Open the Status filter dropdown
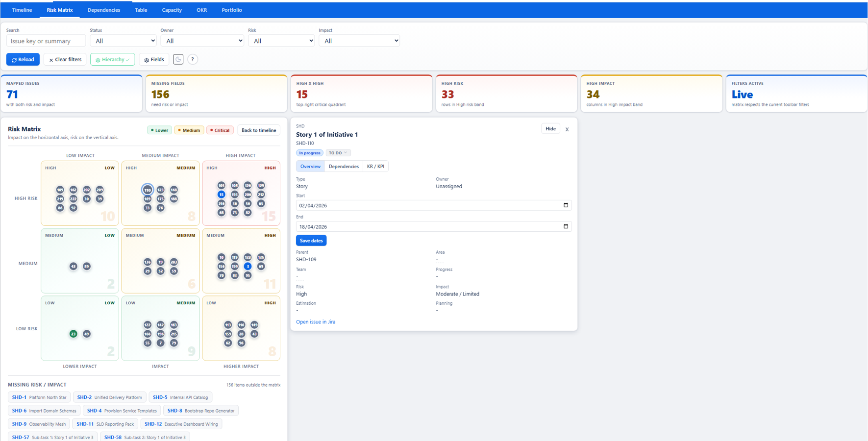 [123, 40]
